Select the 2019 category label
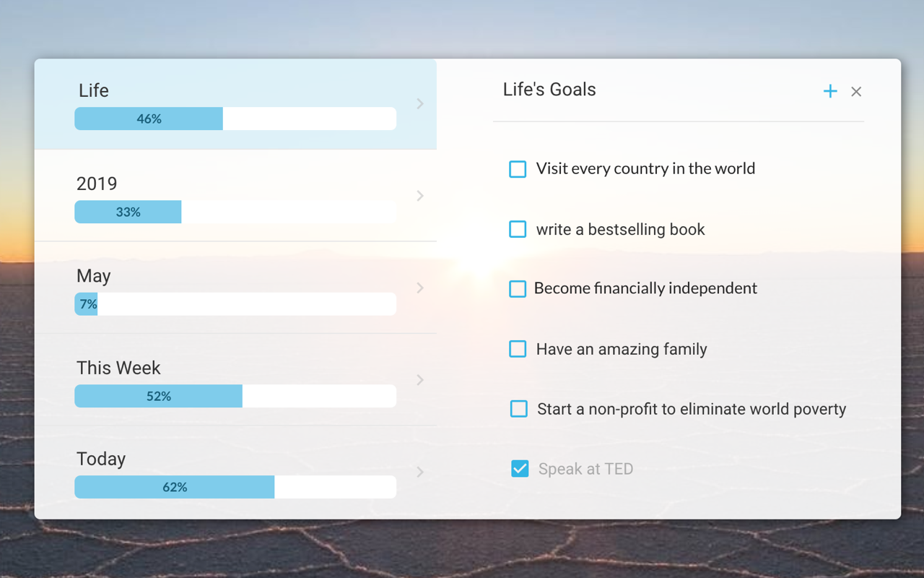 tap(97, 184)
